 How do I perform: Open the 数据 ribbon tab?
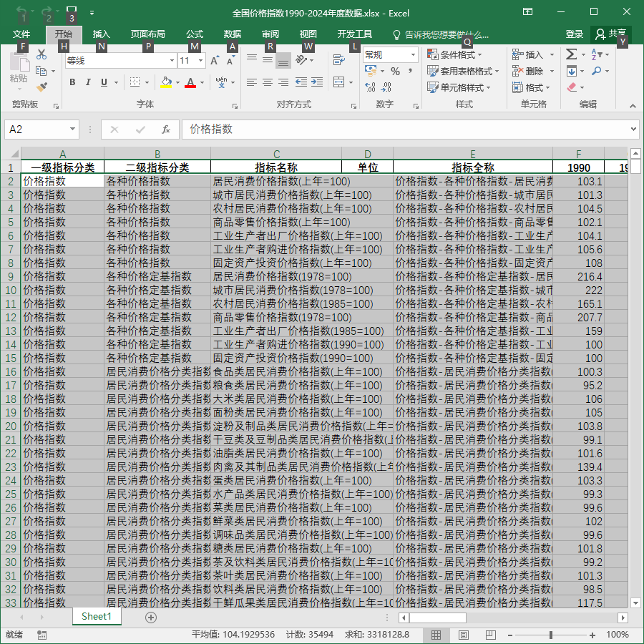pos(233,34)
